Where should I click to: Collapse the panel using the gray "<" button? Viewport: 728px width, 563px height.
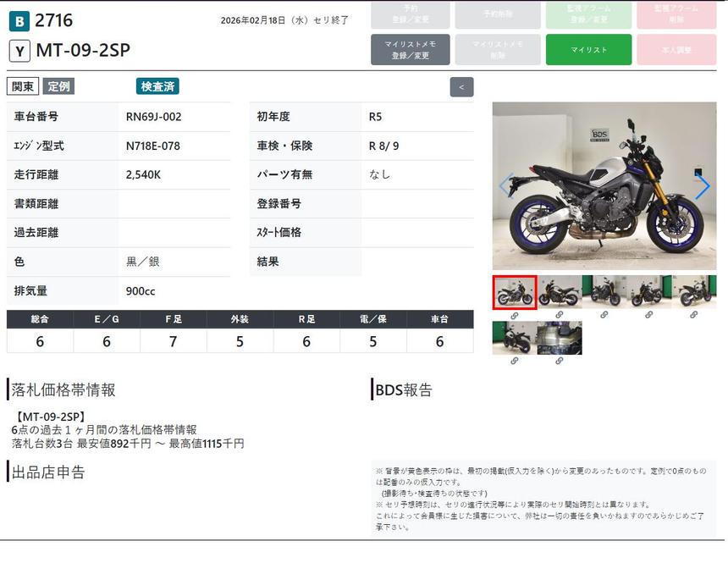[x=461, y=87]
